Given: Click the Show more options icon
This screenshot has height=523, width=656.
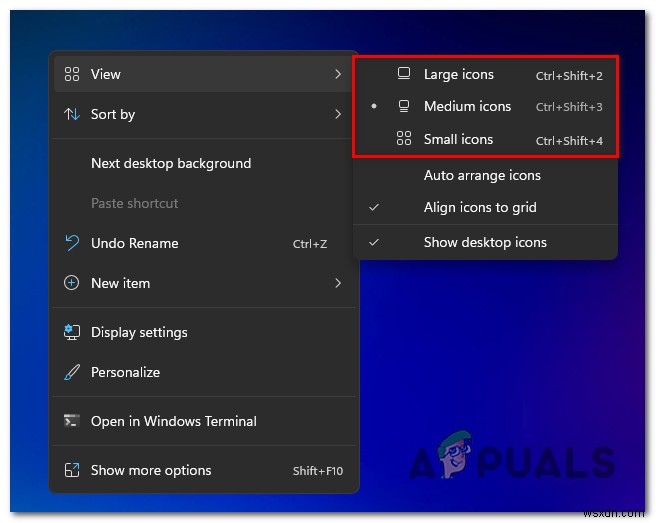Looking at the screenshot, I should (72, 470).
